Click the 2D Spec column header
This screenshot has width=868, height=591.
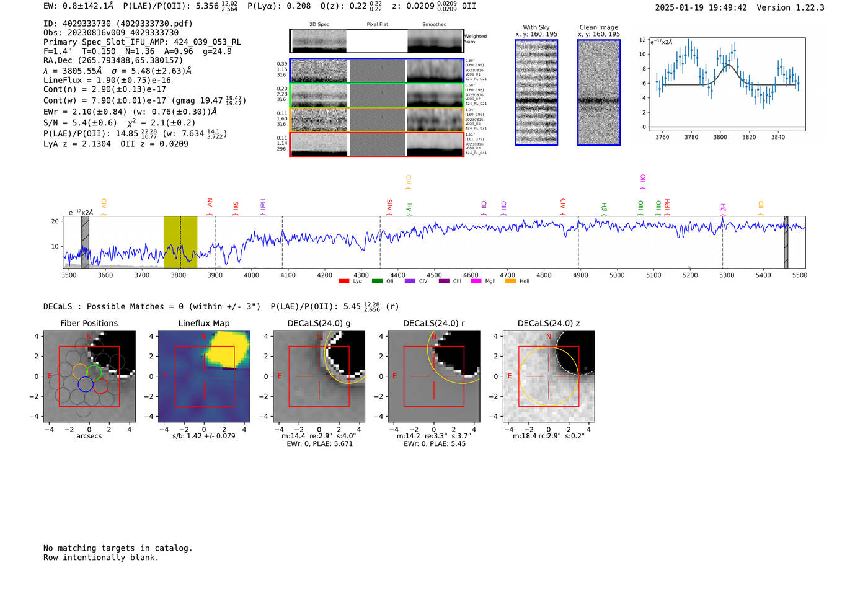point(319,25)
